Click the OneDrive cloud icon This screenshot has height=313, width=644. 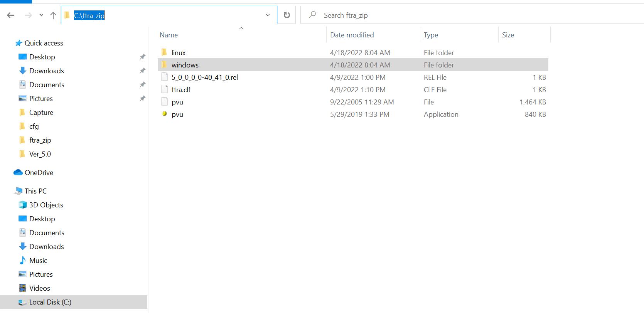pos(18,172)
